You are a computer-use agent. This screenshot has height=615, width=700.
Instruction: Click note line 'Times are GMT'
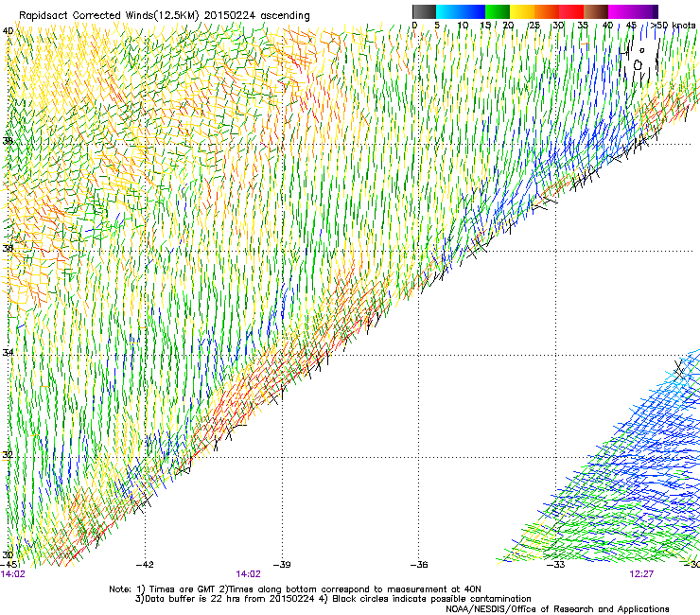point(183,589)
